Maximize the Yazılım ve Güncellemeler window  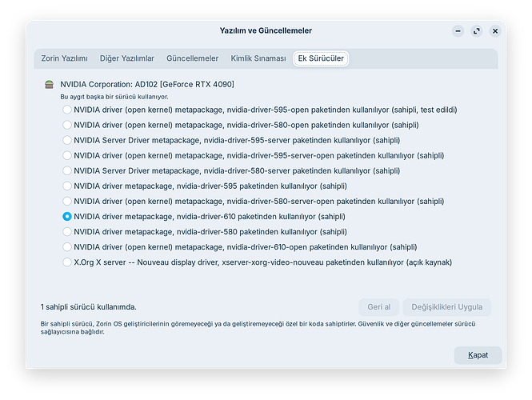point(476,31)
